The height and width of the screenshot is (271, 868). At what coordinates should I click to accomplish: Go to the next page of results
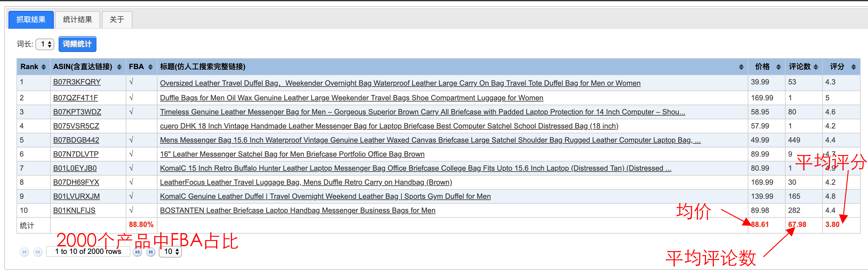pyautogui.click(x=137, y=252)
